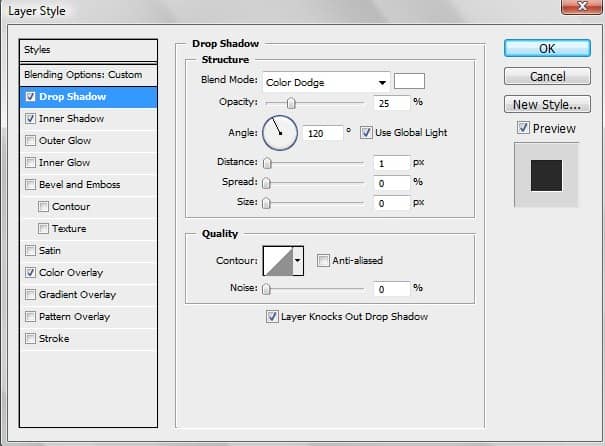This screenshot has width=605, height=446.
Task: Click the Angle dial control
Action: pyautogui.click(x=280, y=133)
